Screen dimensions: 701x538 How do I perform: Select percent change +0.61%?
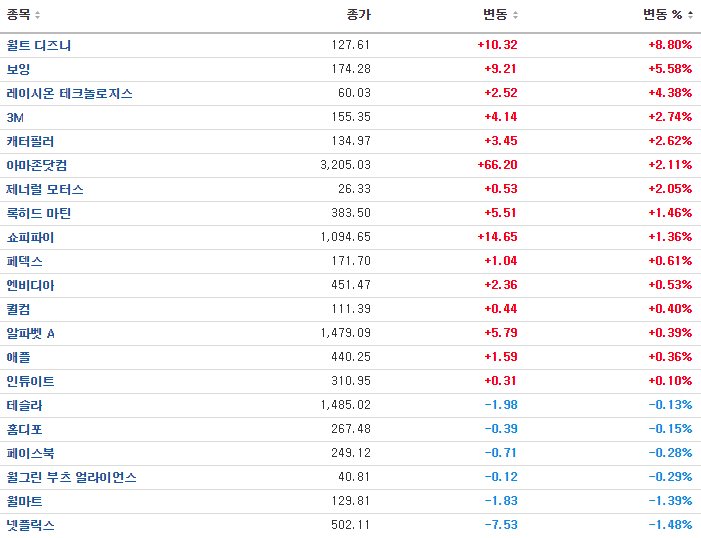pos(670,261)
